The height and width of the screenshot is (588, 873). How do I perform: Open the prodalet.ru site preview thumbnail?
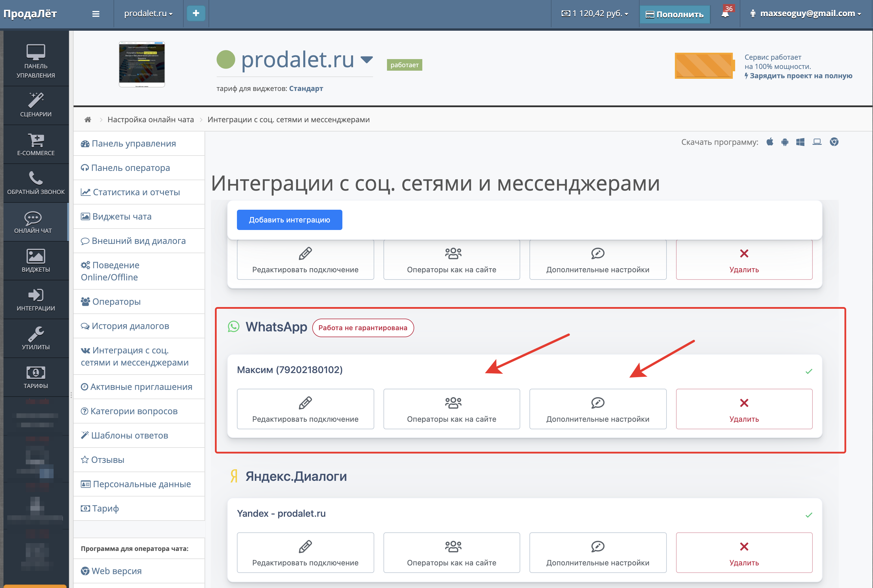142,64
